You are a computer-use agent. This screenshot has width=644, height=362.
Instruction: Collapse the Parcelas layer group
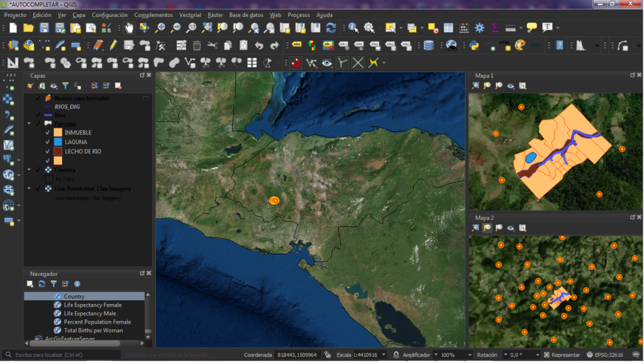tap(30, 124)
